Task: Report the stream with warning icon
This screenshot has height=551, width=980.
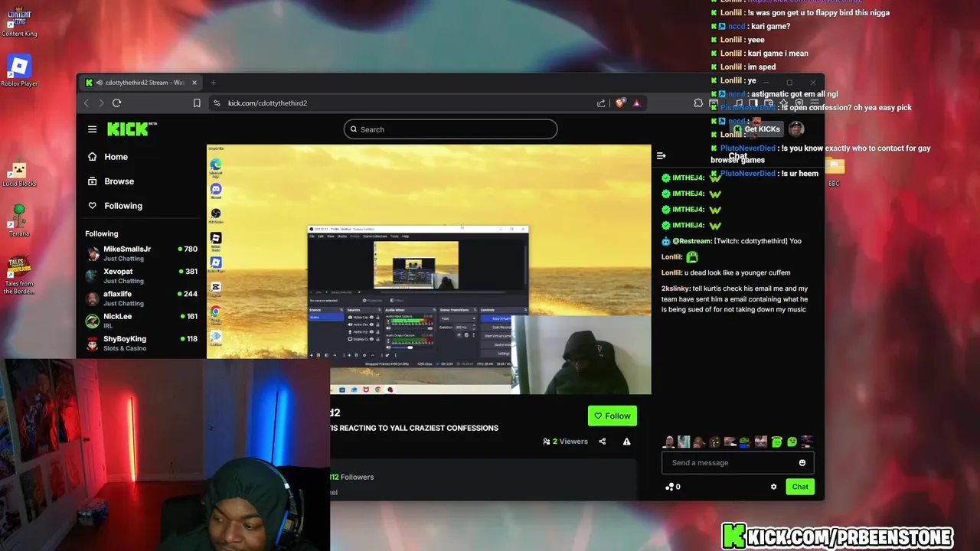Action: click(626, 442)
